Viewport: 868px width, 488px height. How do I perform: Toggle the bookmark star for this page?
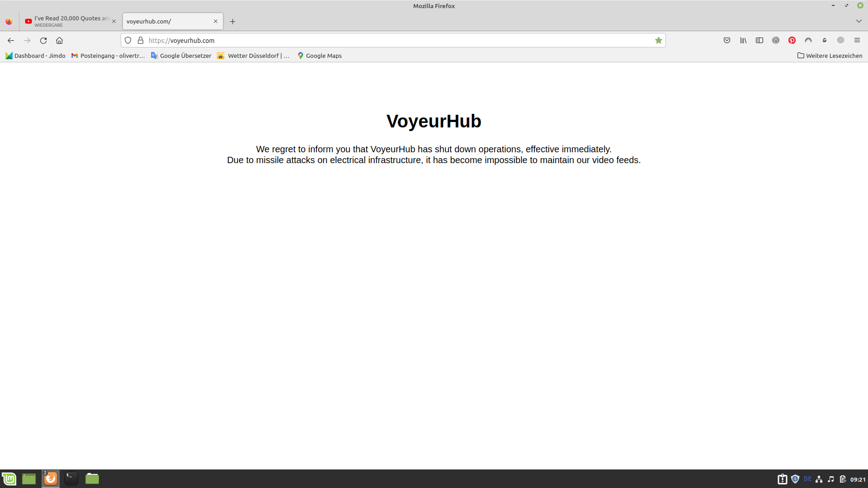(658, 40)
